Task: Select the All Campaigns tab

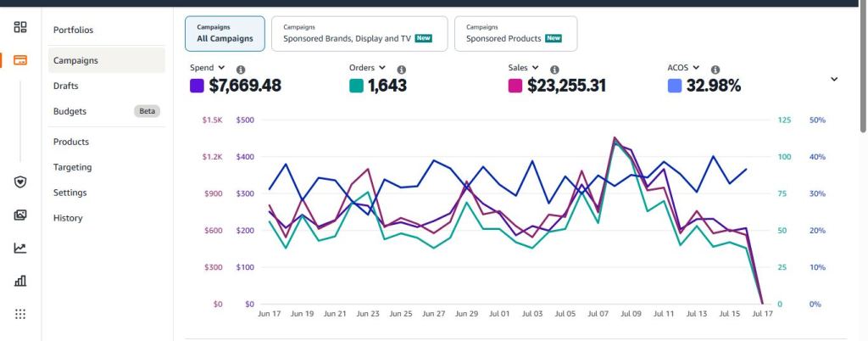Action: (225, 34)
